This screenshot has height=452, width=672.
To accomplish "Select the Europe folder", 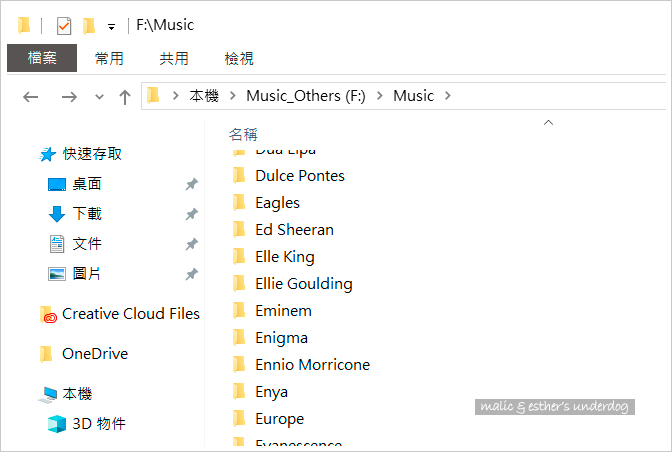I will tap(279, 419).
